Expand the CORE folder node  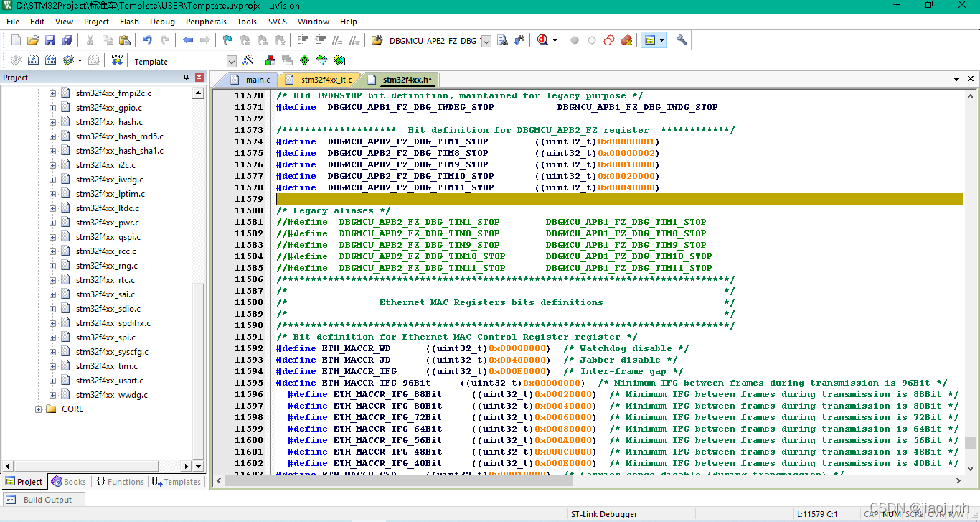pos(39,409)
